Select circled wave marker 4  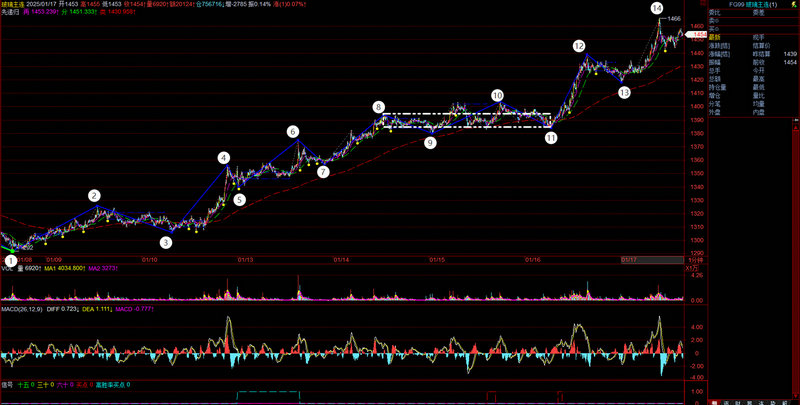[x=224, y=158]
